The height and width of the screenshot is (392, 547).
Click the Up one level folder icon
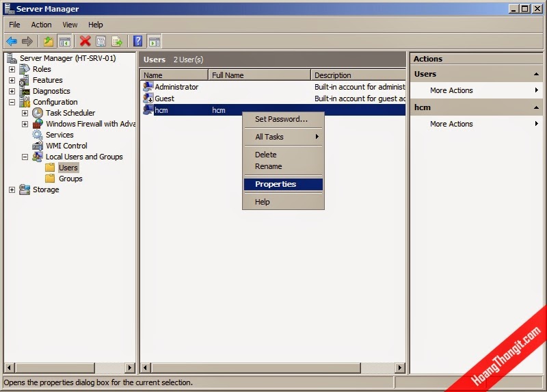pyautogui.click(x=49, y=42)
